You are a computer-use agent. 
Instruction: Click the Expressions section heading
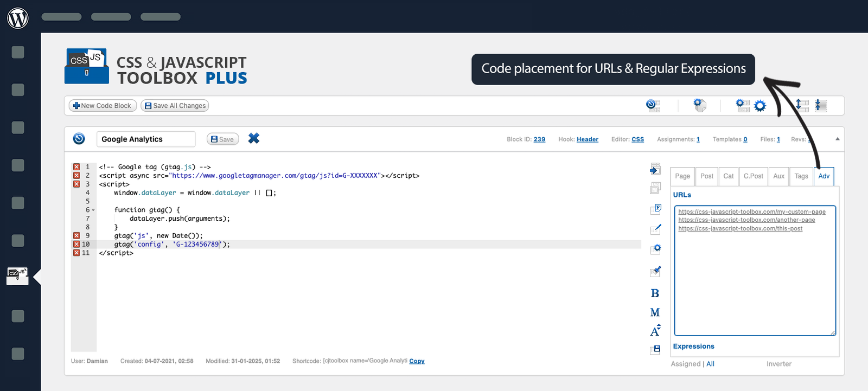(694, 347)
